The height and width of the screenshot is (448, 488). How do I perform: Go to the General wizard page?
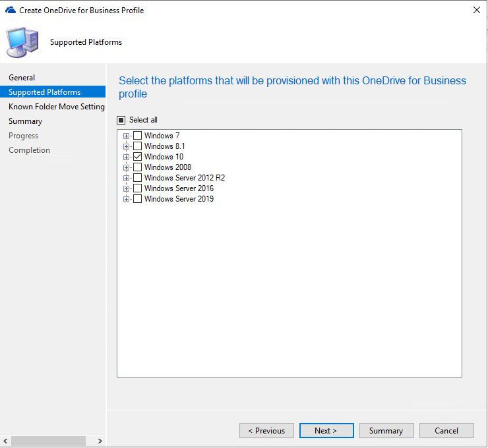pyautogui.click(x=22, y=78)
